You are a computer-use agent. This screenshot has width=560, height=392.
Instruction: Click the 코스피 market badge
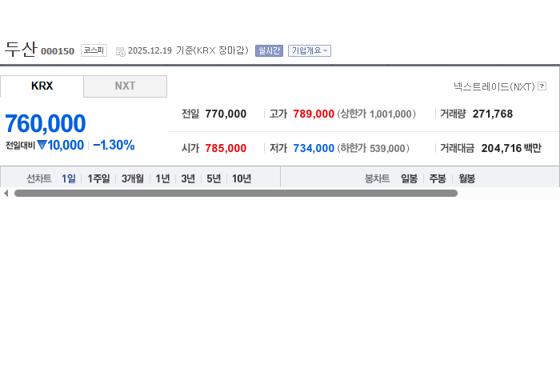tap(94, 50)
